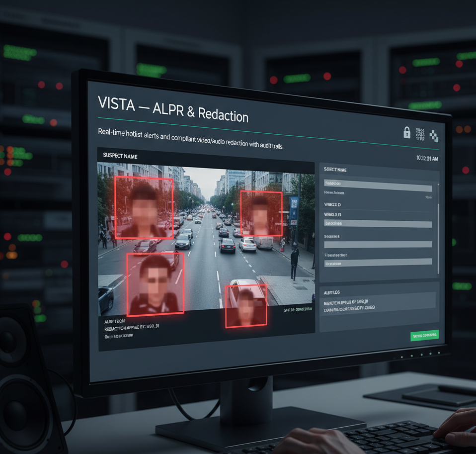
Task: Click the lock security icon in the header
Action: point(407,133)
